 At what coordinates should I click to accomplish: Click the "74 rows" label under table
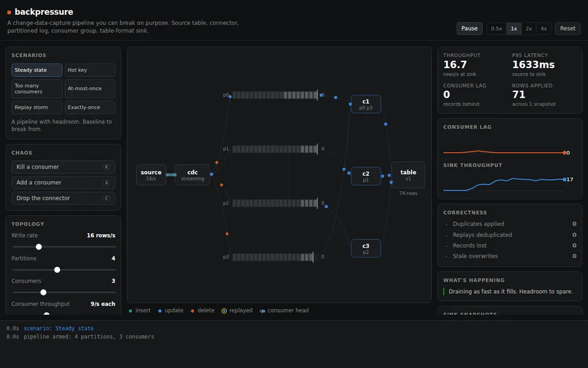tap(408, 193)
